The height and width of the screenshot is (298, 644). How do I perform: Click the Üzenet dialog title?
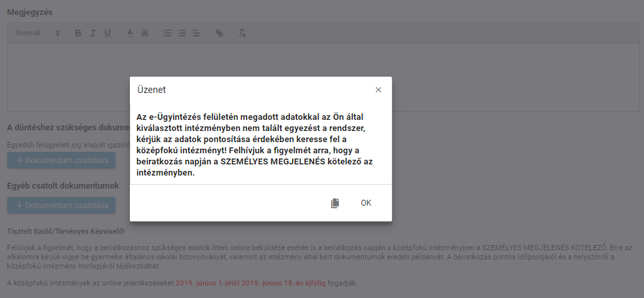click(151, 90)
